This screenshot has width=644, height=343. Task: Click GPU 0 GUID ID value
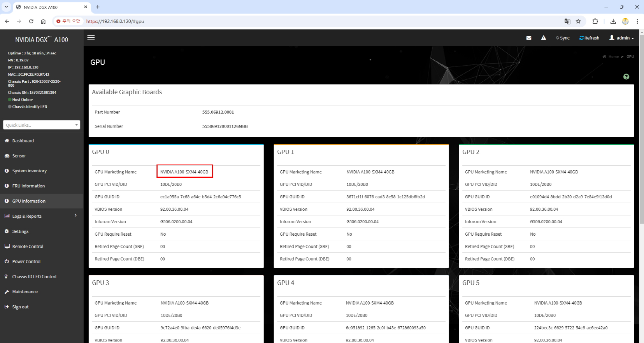pyautogui.click(x=200, y=197)
